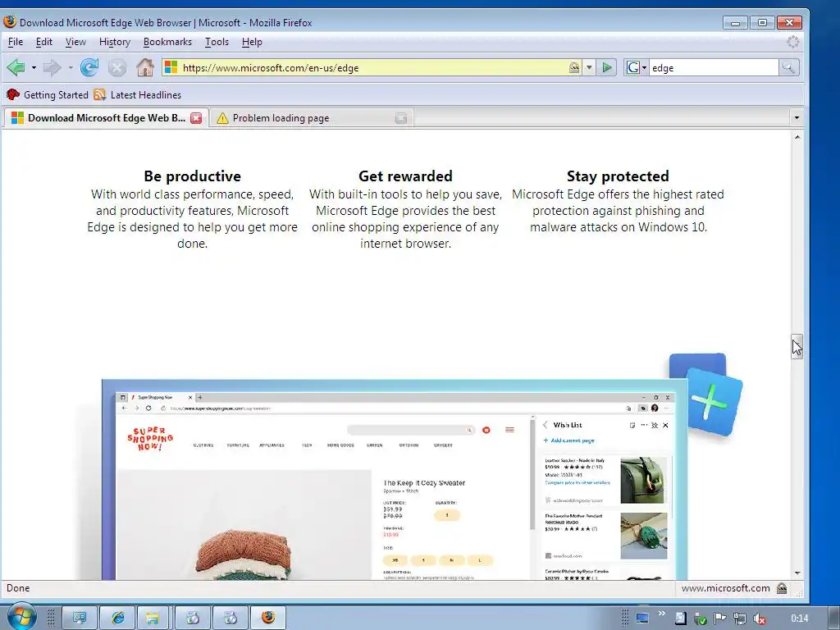
Task: Click the muted volume tray icon
Action: pyautogui.click(x=759, y=619)
